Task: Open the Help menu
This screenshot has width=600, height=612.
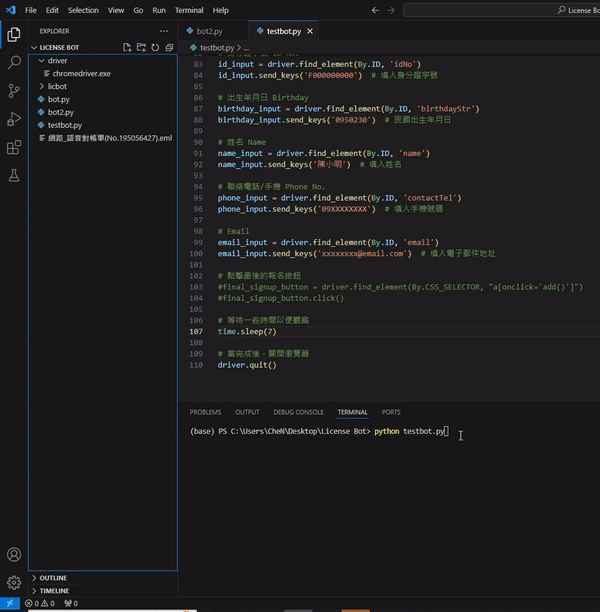Action: click(221, 10)
